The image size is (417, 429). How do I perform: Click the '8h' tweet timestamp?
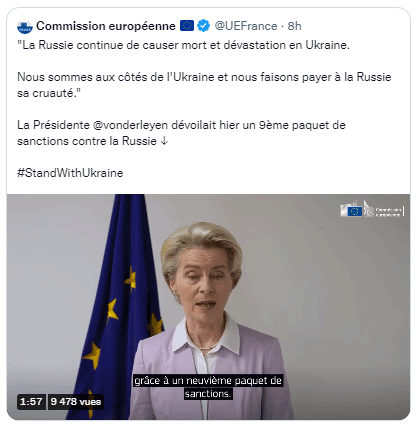point(294,26)
